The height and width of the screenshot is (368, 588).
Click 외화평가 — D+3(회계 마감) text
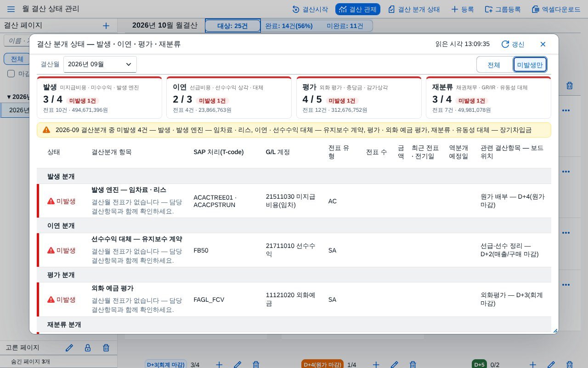pos(512,299)
